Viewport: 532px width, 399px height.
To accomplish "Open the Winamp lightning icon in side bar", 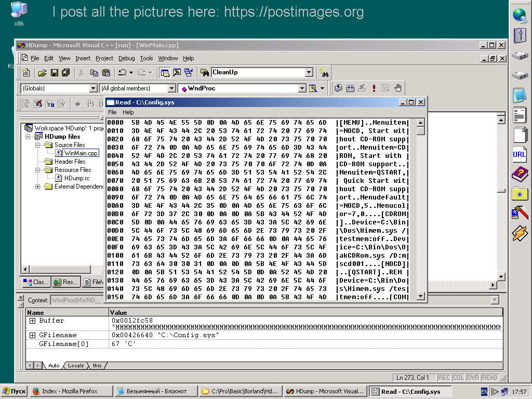I will tap(520, 234).
